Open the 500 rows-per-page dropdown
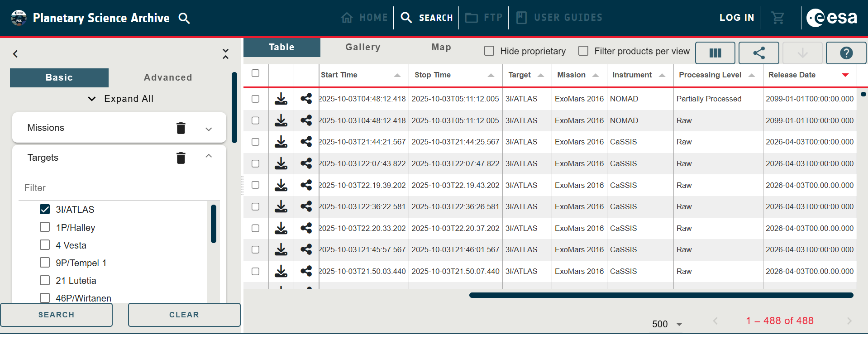868x340 pixels. tap(666, 324)
